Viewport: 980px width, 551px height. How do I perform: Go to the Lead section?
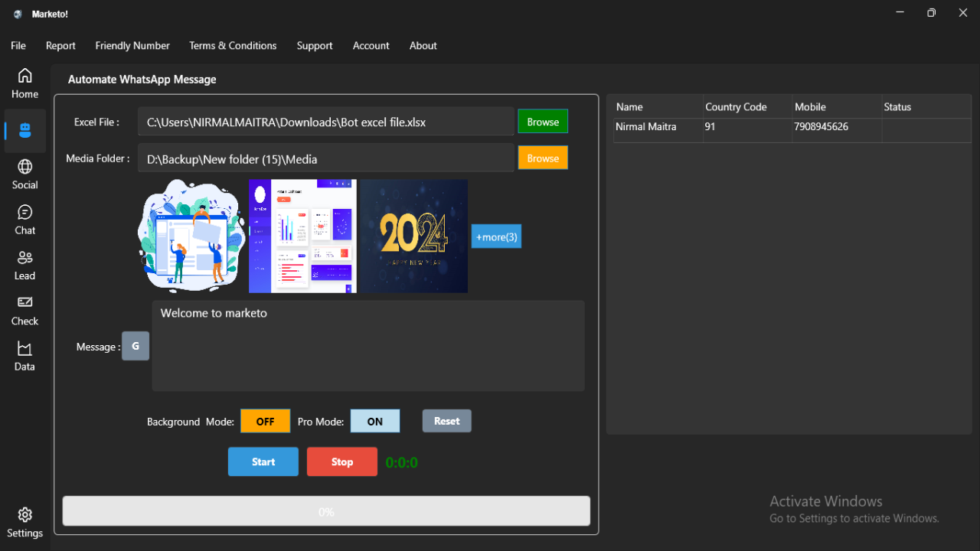tap(24, 265)
